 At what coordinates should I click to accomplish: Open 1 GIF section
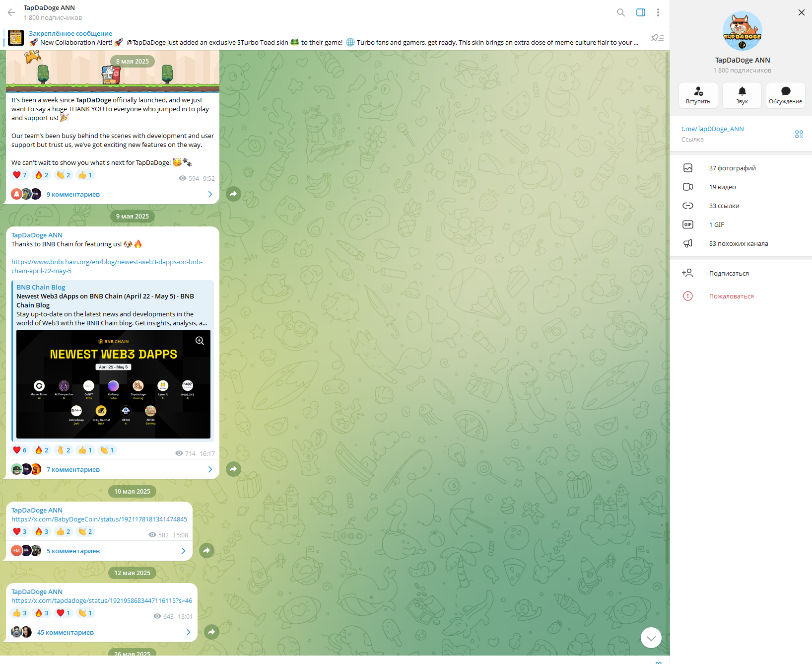click(741, 225)
